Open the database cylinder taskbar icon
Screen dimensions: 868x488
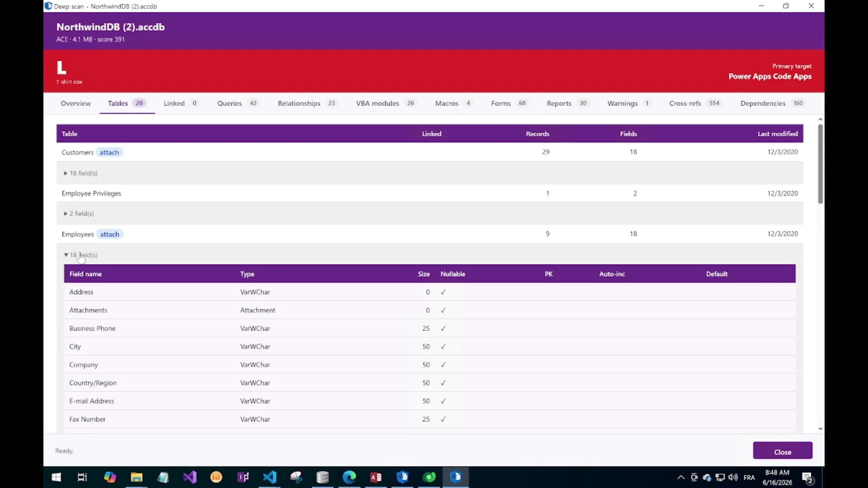click(323, 477)
